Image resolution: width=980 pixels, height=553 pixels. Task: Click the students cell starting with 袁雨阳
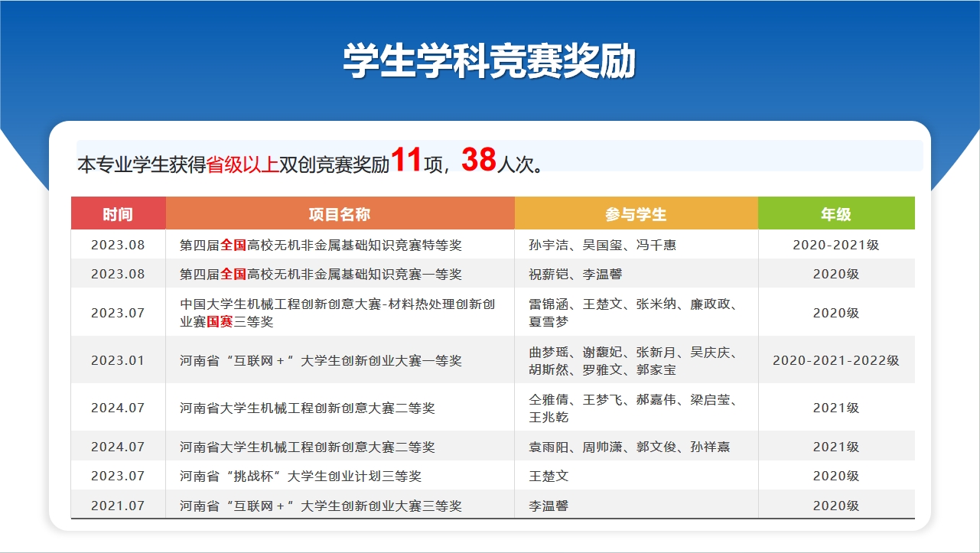point(629,447)
